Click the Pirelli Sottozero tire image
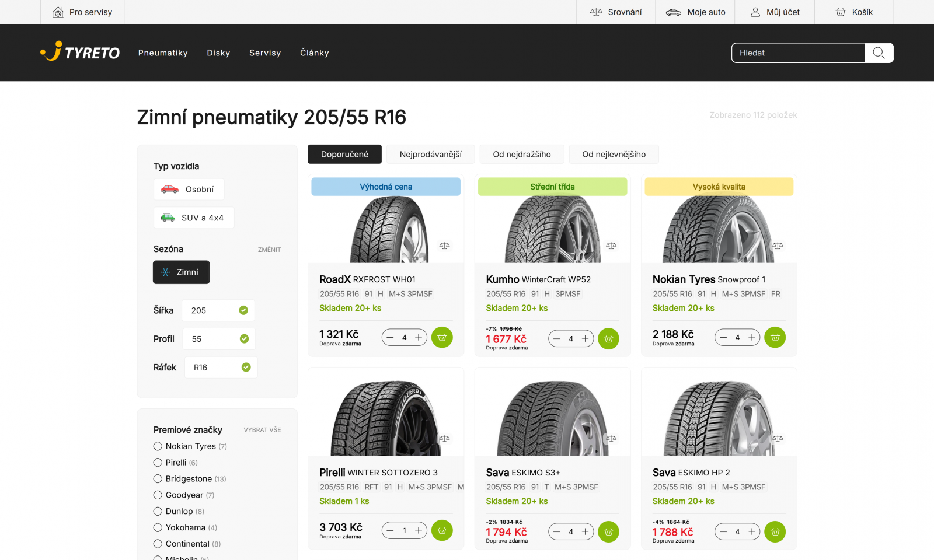This screenshot has height=560, width=934. point(386,418)
